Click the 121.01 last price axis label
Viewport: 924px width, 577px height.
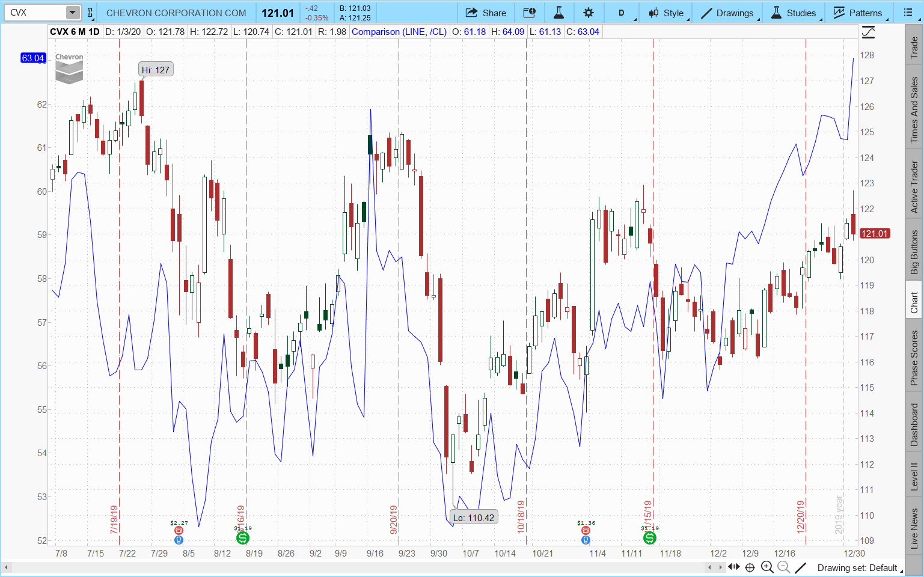tap(875, 234)
